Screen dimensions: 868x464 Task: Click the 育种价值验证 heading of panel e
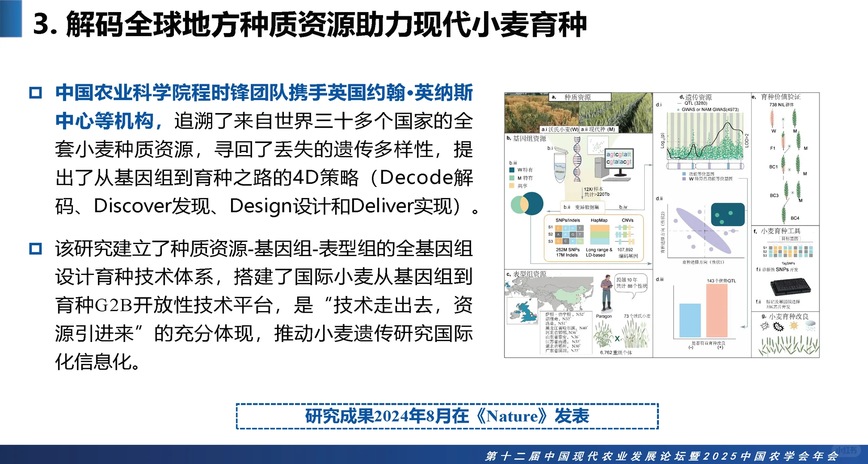point(781,97)
